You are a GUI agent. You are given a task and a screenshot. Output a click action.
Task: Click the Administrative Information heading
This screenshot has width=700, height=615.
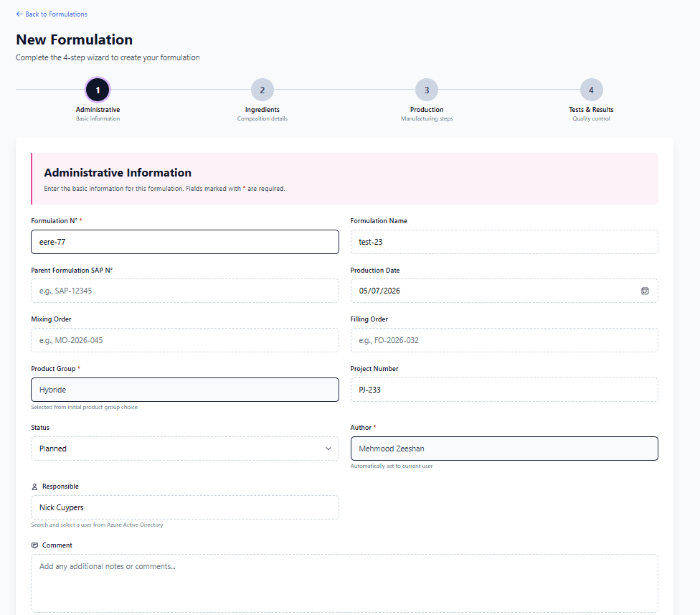pos(118,172)
